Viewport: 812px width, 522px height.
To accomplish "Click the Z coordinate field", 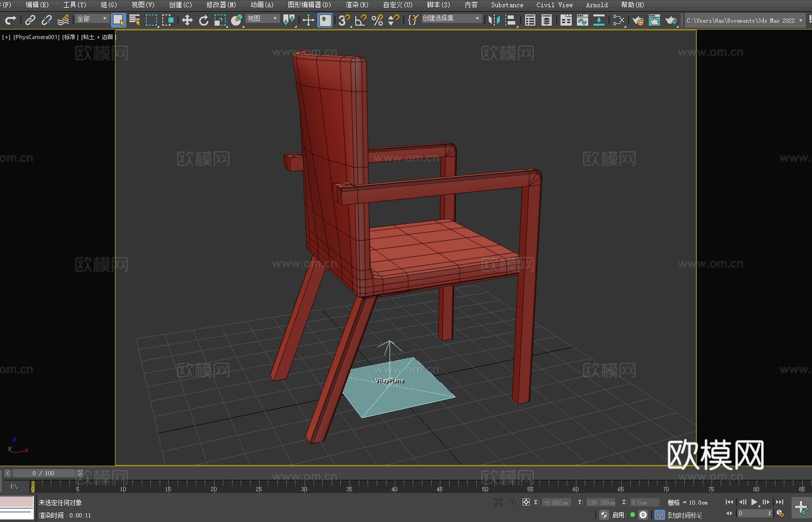I will click(x=645, y=502).
